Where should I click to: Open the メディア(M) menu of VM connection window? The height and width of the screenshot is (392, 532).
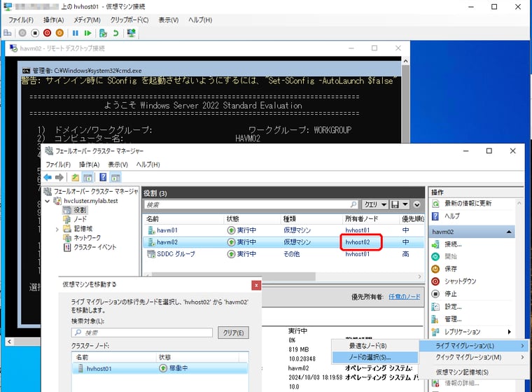tap(87, 20)
